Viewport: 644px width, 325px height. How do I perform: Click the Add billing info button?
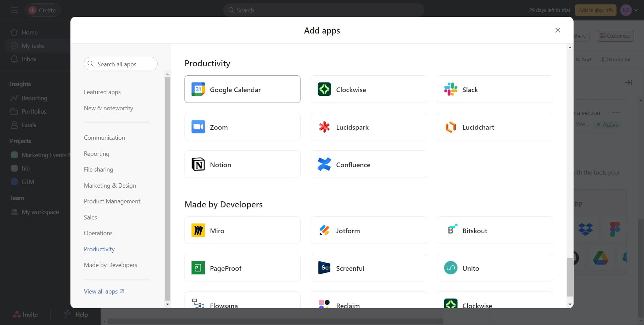tap(595, 10)
